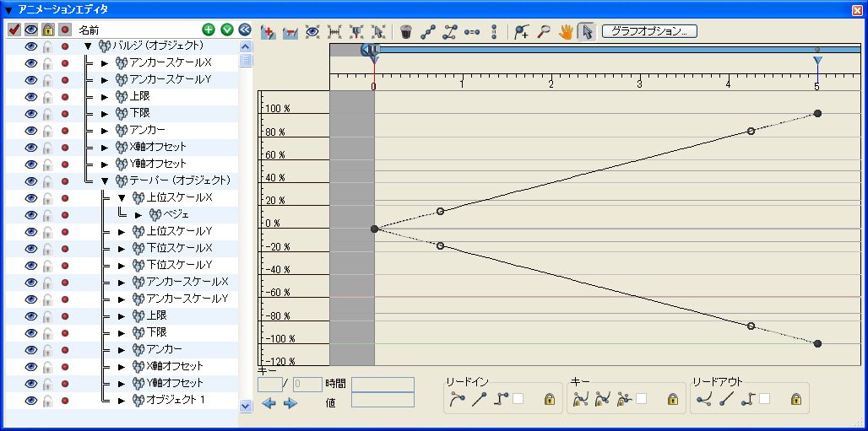The image size is (868, 431).
Task: Collapse the バルジ (オブジェクト) tree node
Action: 88,46
